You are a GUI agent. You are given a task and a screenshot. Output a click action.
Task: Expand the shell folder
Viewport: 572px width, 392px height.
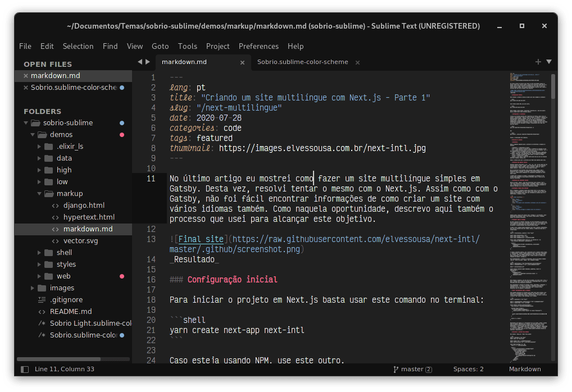(x=39, y=253)
